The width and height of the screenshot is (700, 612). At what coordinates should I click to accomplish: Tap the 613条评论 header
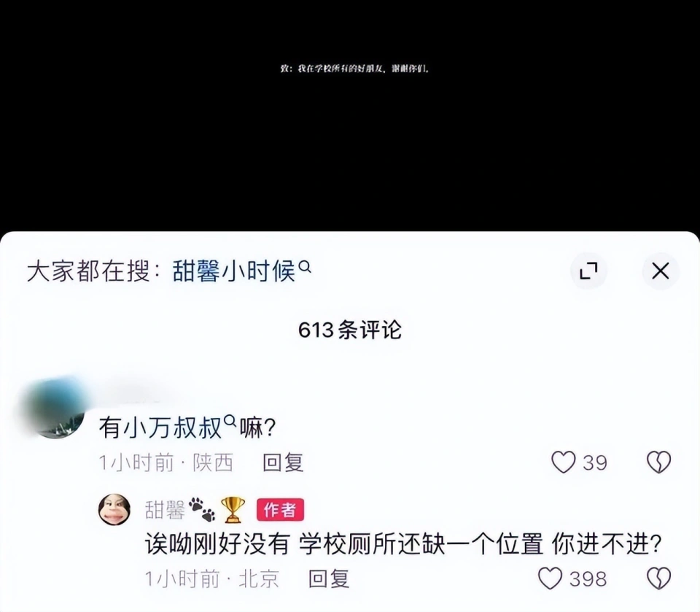[x=350, y=330]
